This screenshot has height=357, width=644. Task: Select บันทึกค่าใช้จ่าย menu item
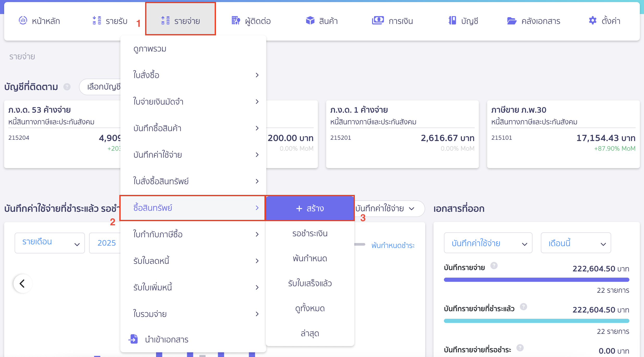tap(193, 155)
